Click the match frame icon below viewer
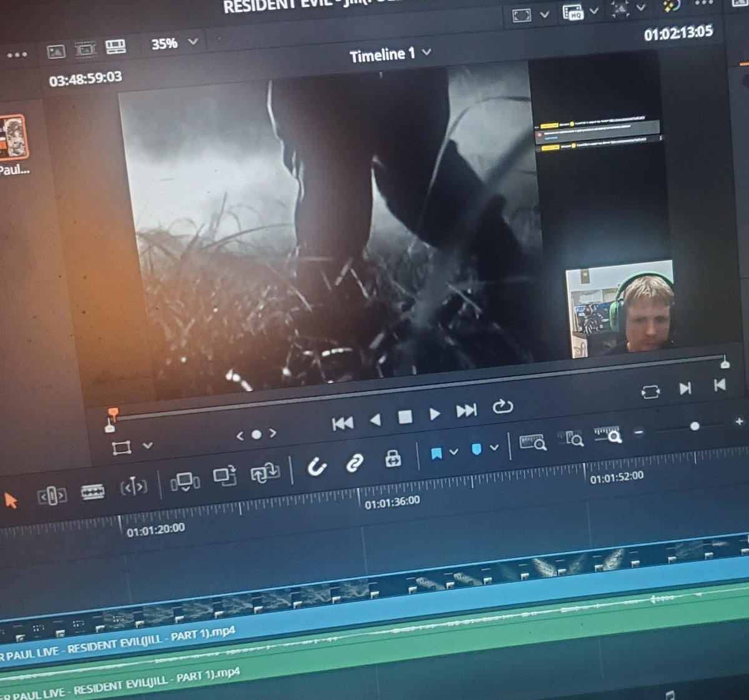The width and height of the screenshot is (749, 700). click(650, 392)
